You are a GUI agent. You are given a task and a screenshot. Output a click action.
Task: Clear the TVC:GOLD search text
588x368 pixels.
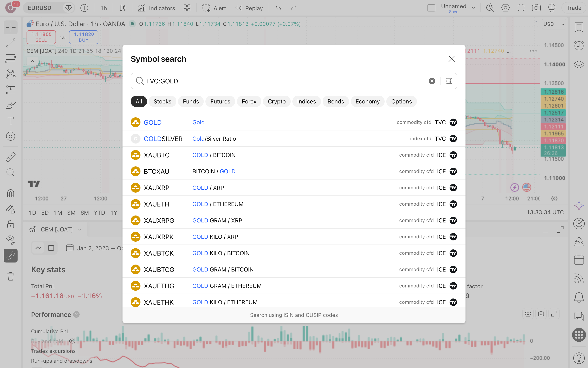point(432,81)
